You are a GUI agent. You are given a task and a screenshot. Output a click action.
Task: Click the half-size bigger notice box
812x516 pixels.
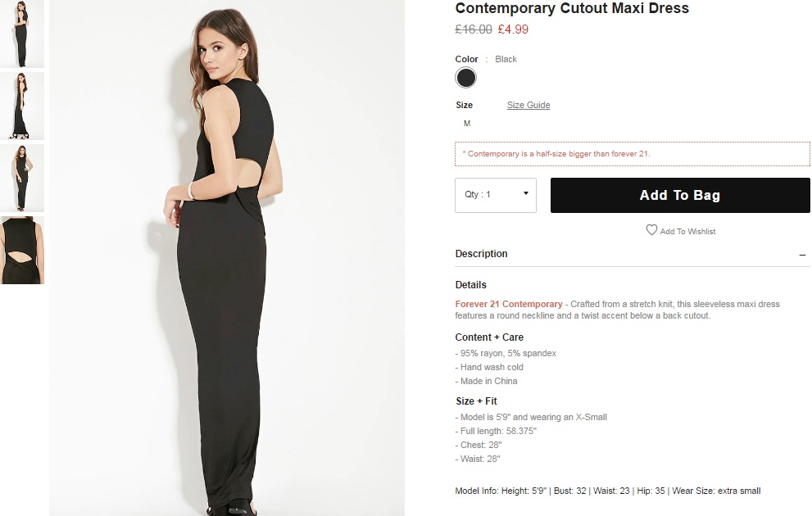point(632,154)
